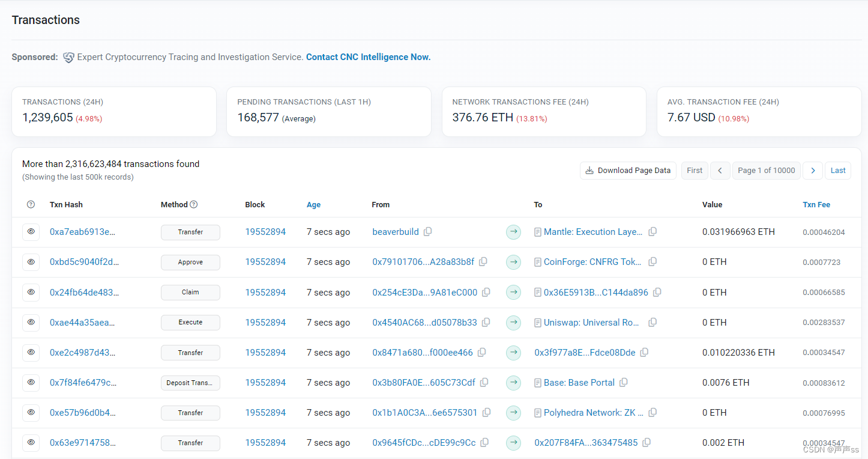Go to previous page using left chevron
This screenshot has height=459, width=868.
click(720, 171)
